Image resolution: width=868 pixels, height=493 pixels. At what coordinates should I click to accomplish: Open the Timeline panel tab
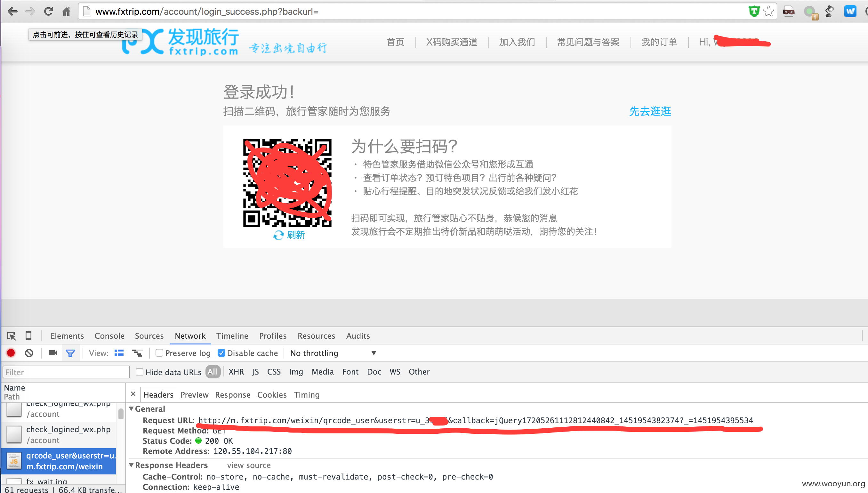pos(232,336)
